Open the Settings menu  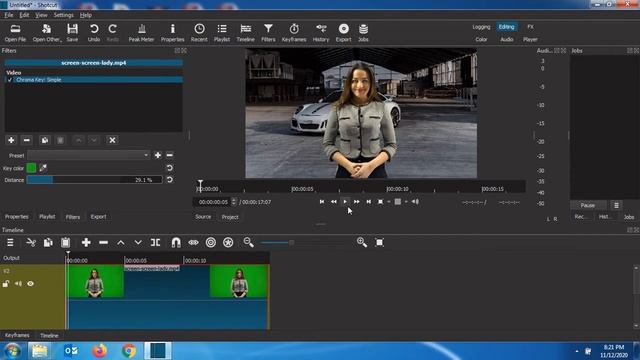[x=63, y=15]
